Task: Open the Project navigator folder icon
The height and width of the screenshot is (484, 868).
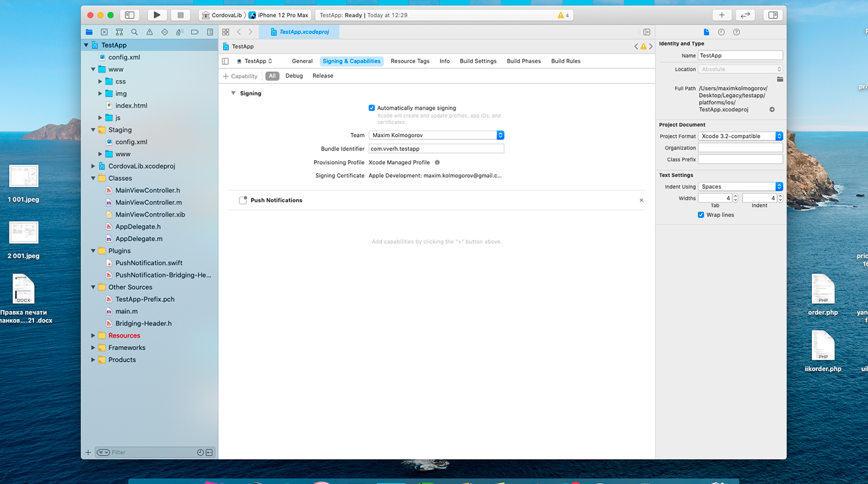Action: coord(89,32)
